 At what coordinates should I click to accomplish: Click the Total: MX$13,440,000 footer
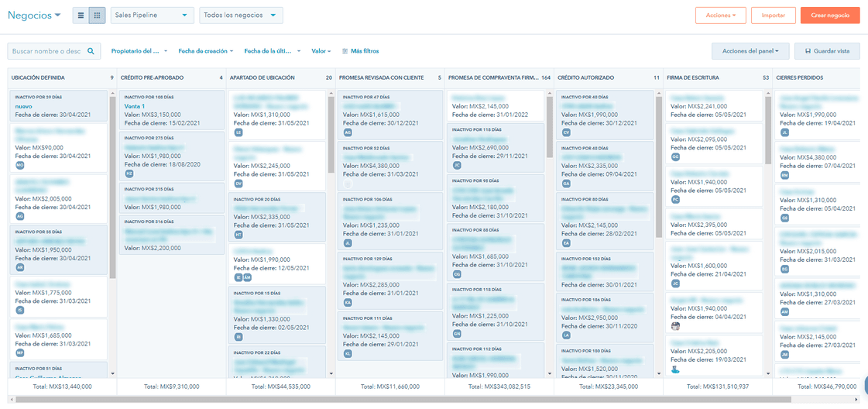click(61, 387)
